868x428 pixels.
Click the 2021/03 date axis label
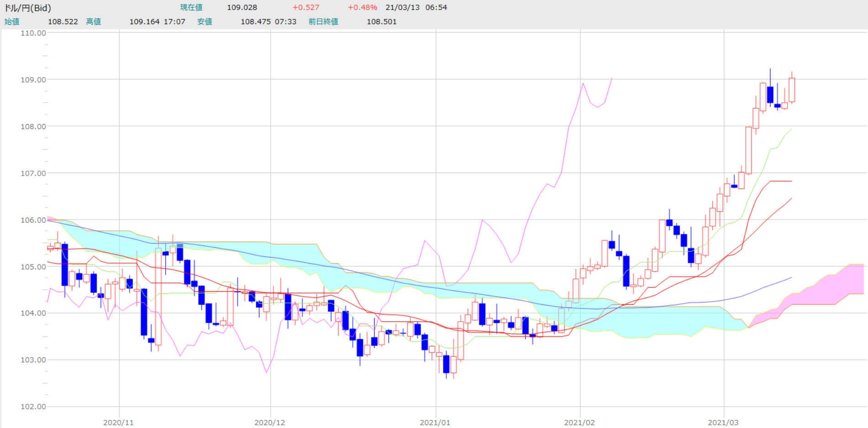723,423
